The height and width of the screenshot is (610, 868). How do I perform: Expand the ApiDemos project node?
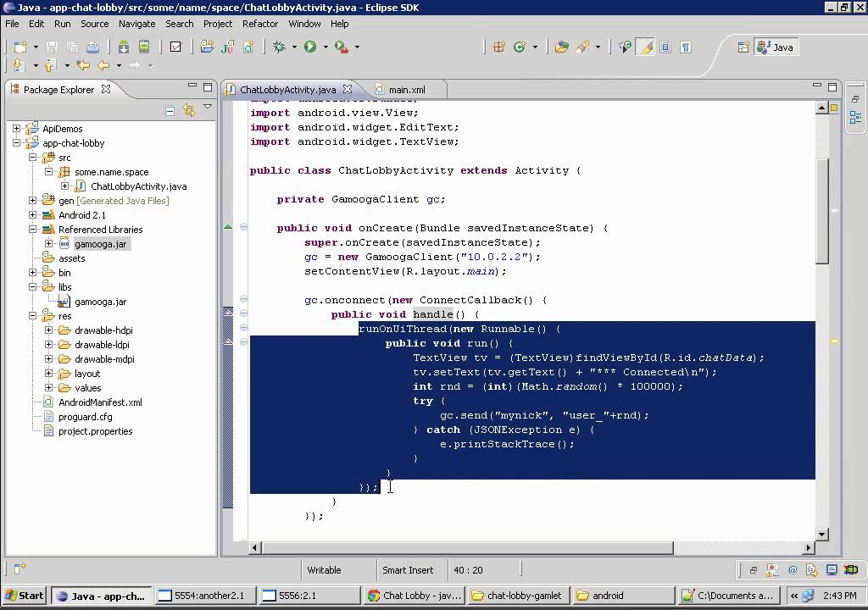coord(17,129)
